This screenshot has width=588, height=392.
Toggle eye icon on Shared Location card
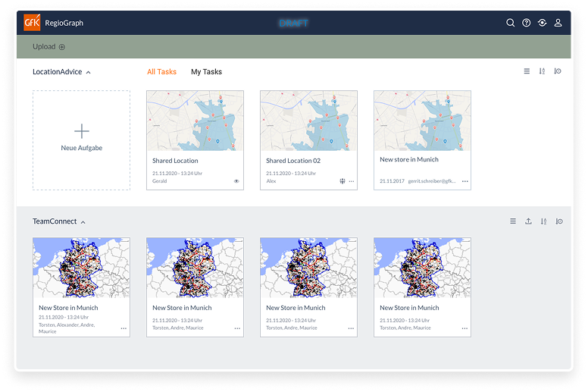[x=236, y=182]
